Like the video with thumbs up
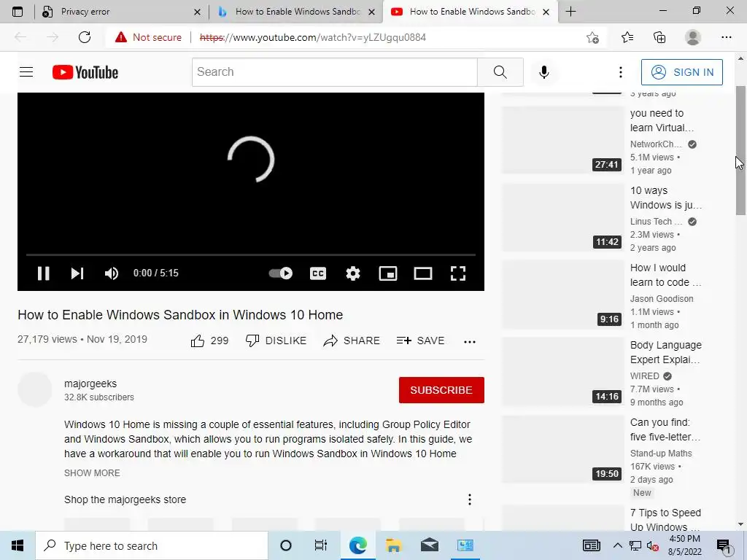The image size is (747, 560). pos(209,341)
